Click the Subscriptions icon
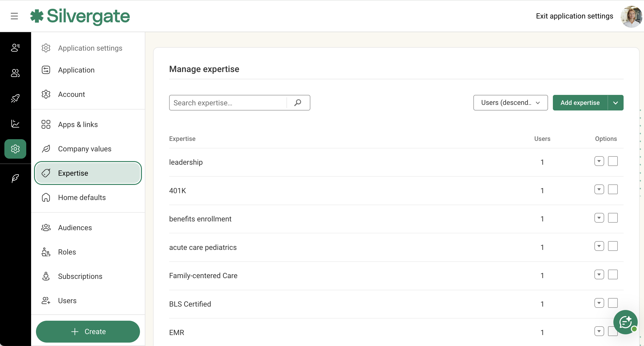The image size is (644, 346). click(x=46, y=276)
